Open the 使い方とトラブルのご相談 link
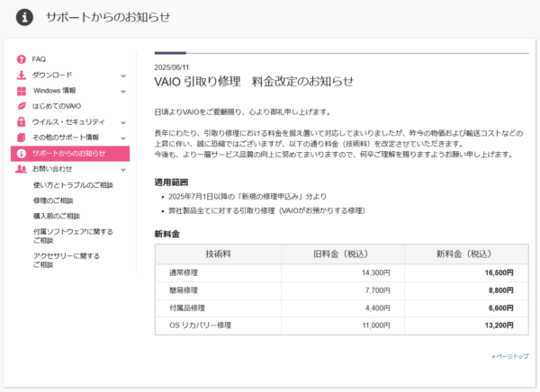The height and width of the screenshot is (392, 540). pyautogui.click(x=73, y=185)
